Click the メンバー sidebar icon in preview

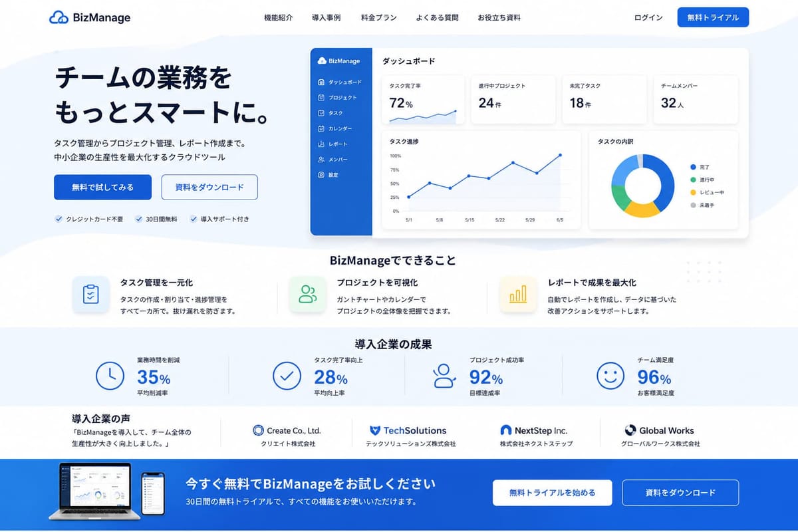[321, 160]
